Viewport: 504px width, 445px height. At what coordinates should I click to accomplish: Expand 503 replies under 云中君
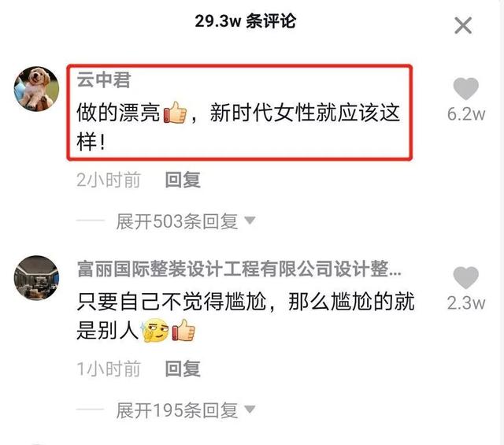pyautogui.click(x=177, y=221)
